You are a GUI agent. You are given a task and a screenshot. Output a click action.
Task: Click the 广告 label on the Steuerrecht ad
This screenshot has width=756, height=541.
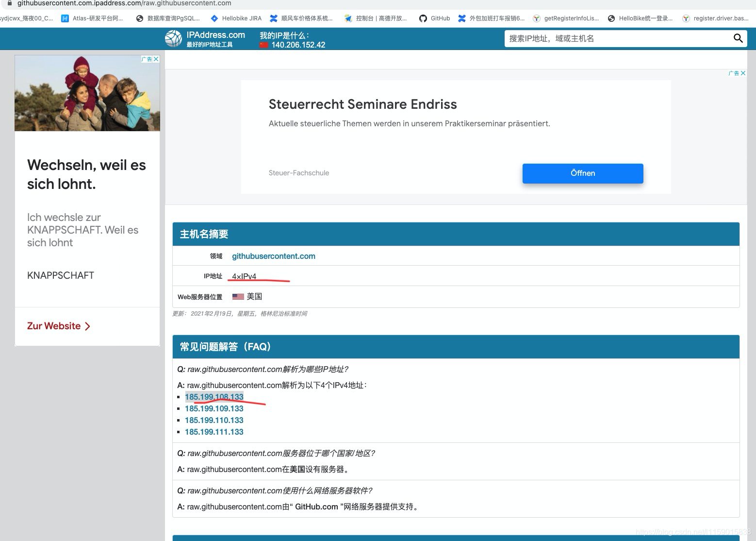coord(734,73)
